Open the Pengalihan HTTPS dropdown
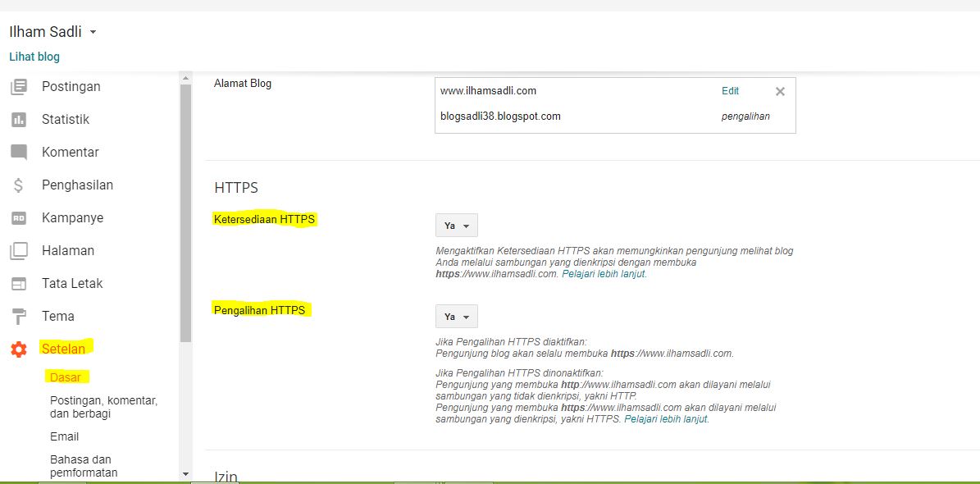Screen dimensions: 980x484 (456, 317)
